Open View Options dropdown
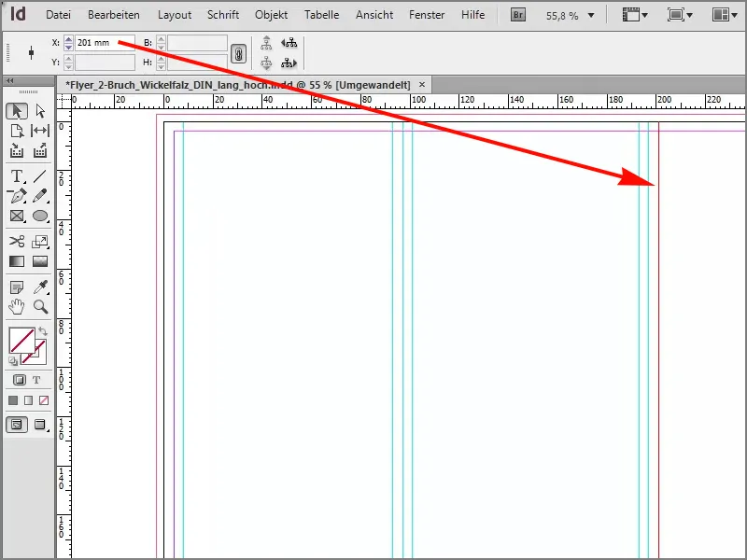Image resolution: width=747 pixels, height=560 pixels. point(635,15)
